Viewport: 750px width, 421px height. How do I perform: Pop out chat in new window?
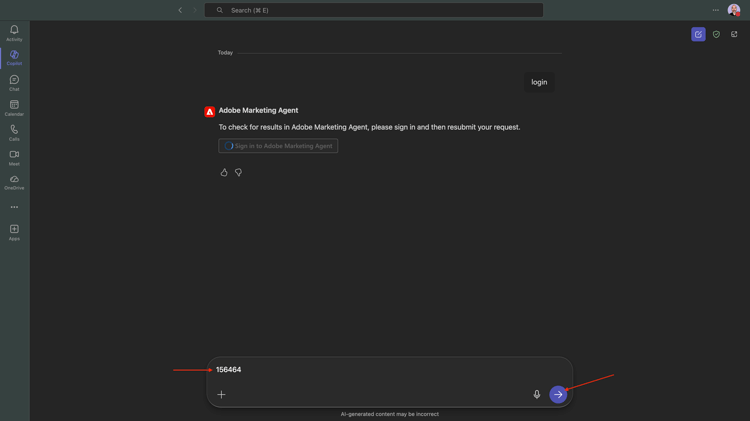734,34
